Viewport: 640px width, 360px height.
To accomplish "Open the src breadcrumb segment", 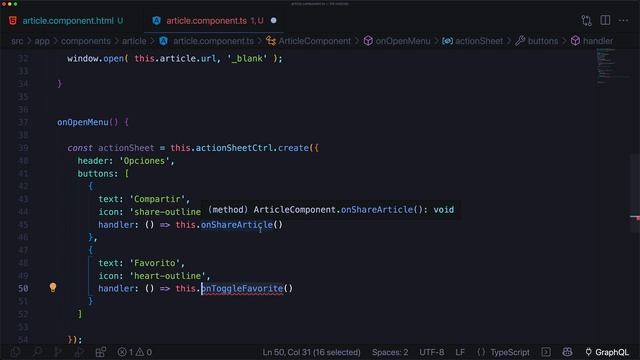I will pyautogui.click(x=17, y=41).
